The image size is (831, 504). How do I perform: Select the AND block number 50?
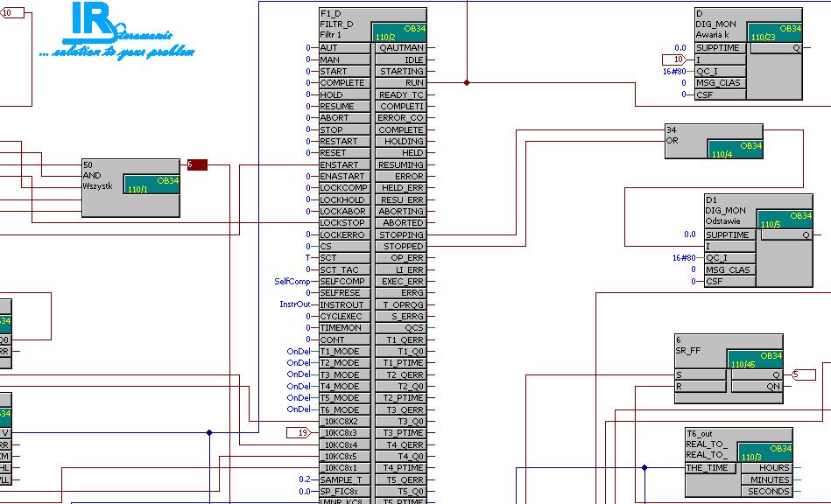pos(102,174)
